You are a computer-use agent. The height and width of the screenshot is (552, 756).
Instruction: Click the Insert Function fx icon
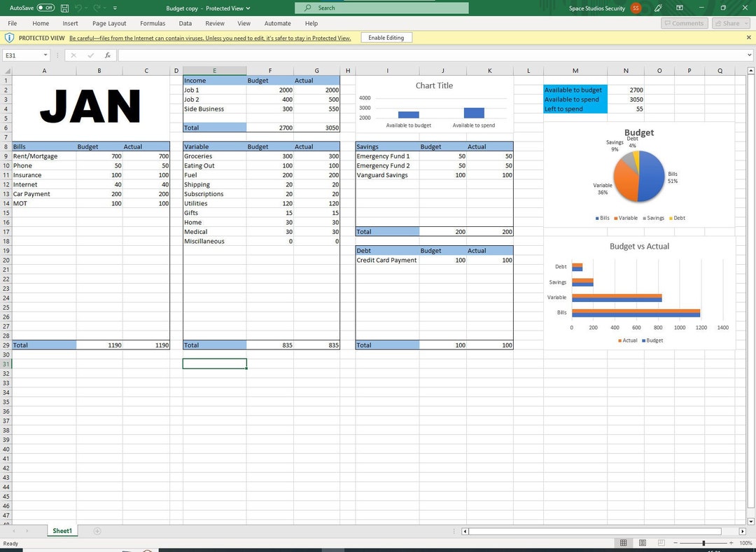pyautogui.click(x=108, y=55)
